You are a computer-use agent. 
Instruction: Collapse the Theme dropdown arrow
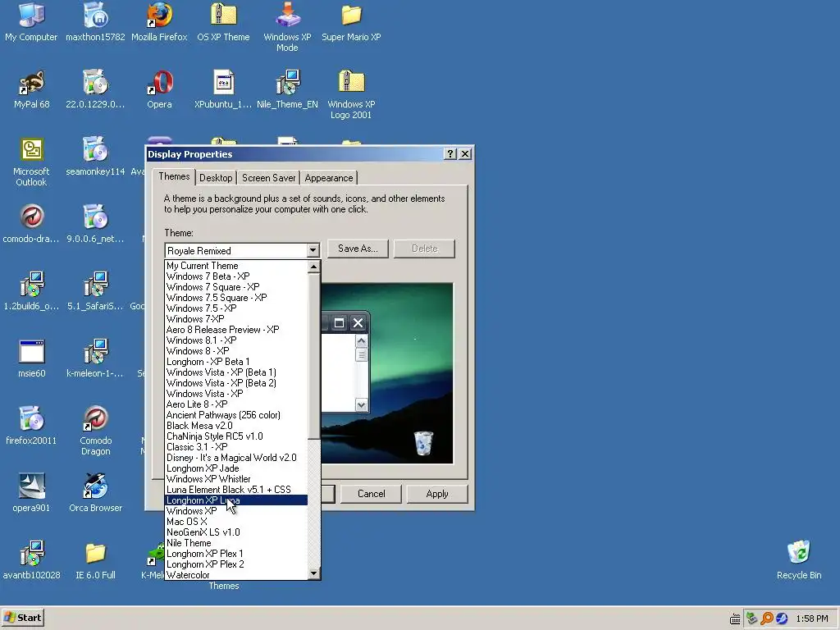[313, 251]
